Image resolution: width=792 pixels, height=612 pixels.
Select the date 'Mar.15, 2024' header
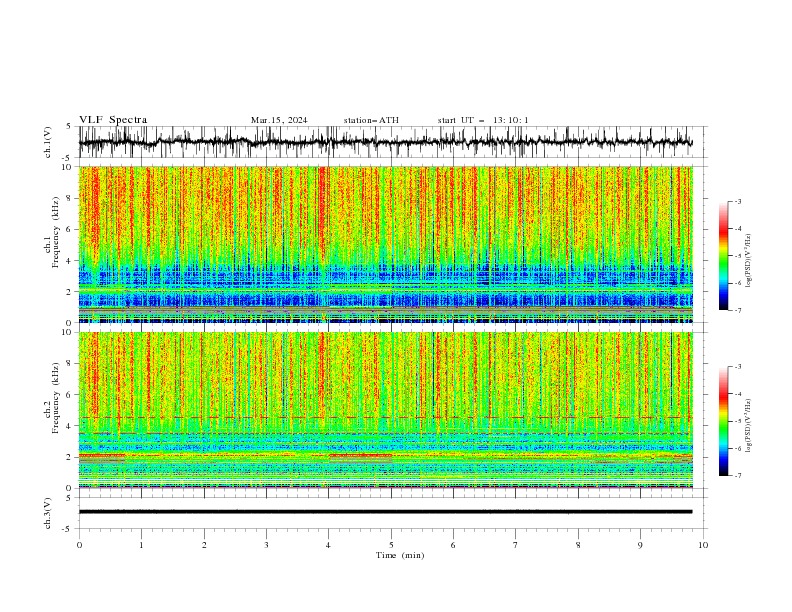[x=279, y=120]
